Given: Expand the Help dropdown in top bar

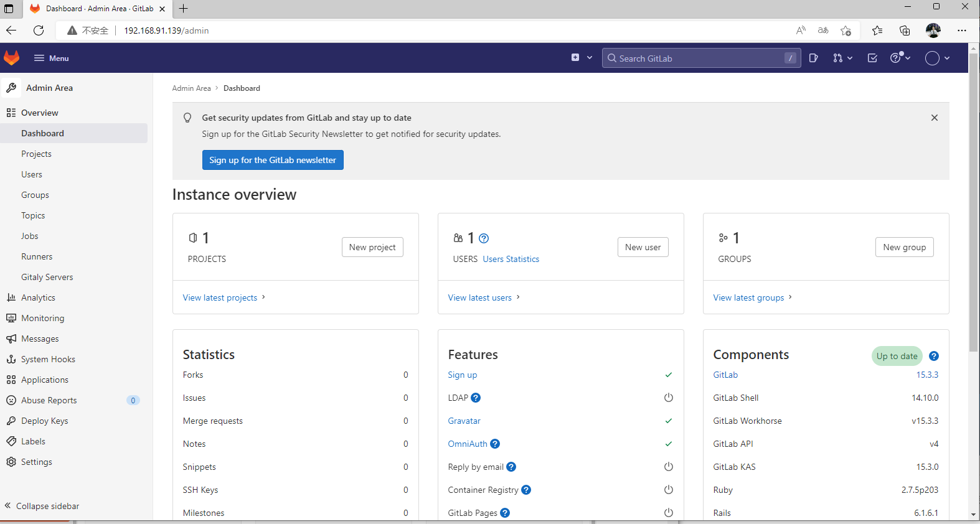Looking at the screenshot, I should coord(900,58).
